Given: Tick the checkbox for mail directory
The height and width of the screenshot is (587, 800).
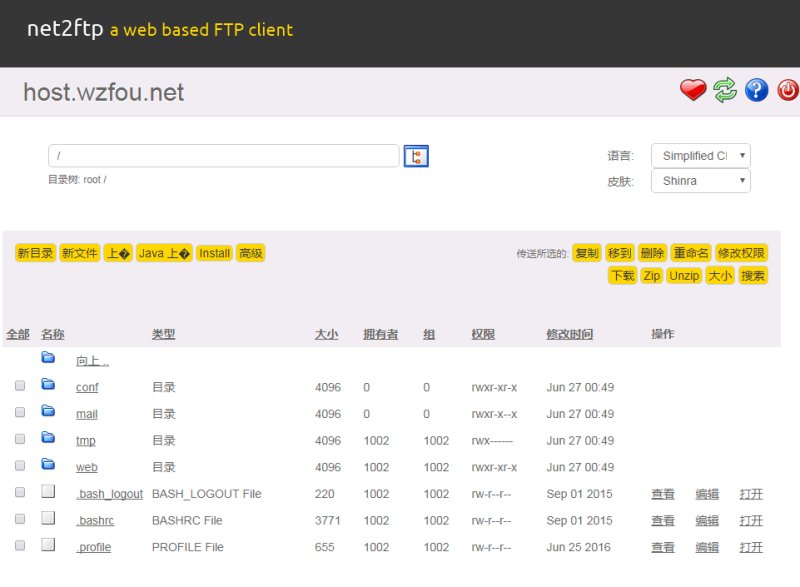Looking at the screenshot, I should coord(20,412).
